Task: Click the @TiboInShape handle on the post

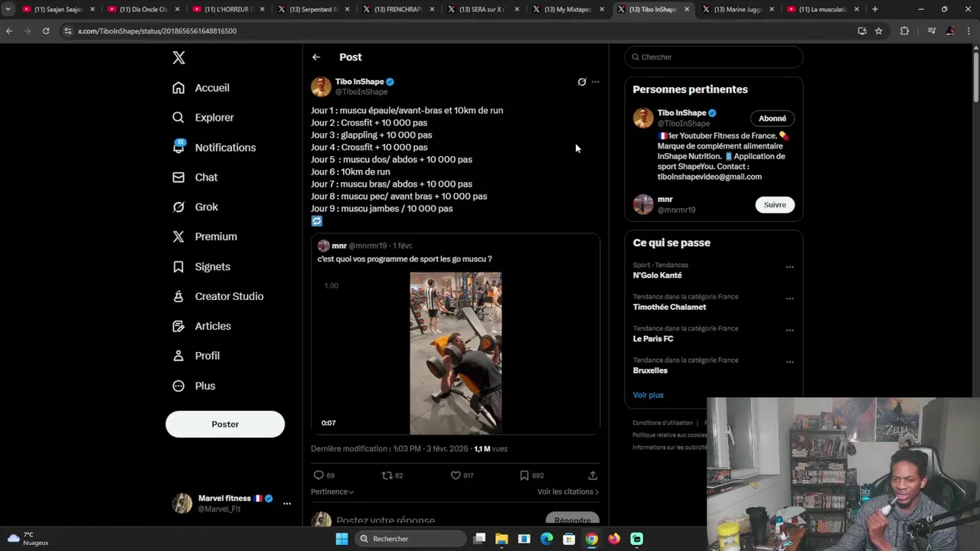Action: point(361,92)
